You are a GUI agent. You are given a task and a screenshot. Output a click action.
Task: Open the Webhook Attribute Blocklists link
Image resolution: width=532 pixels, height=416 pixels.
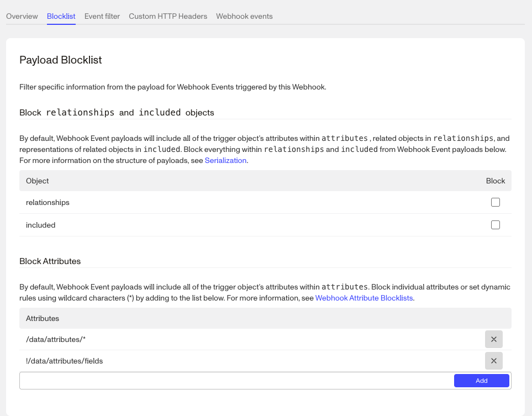364,298
